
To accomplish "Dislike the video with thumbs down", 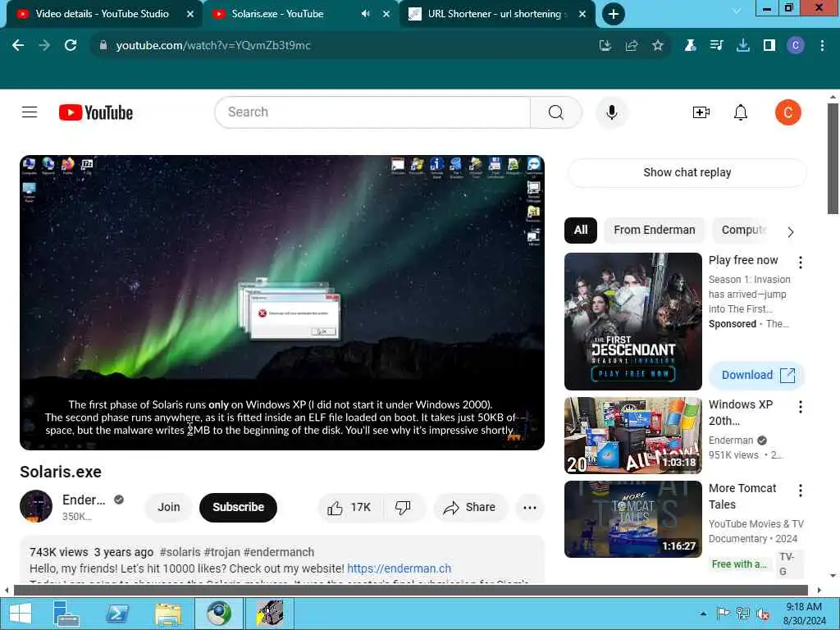I will coord(403,507).
